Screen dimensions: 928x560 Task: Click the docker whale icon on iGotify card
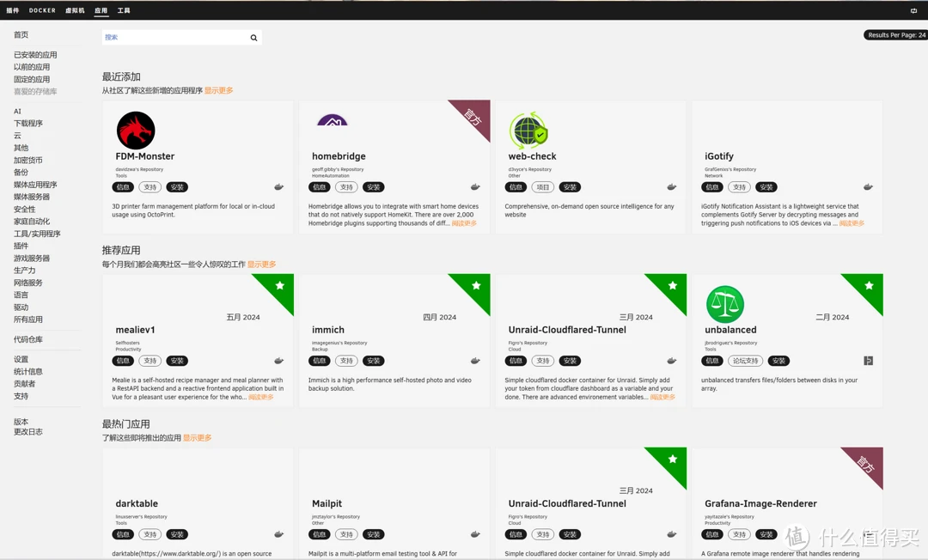868,187
